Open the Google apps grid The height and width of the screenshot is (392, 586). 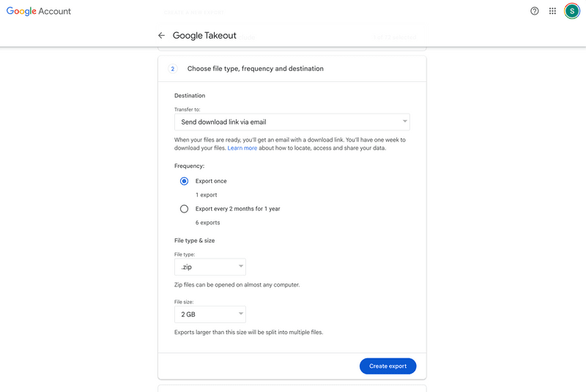552,11
